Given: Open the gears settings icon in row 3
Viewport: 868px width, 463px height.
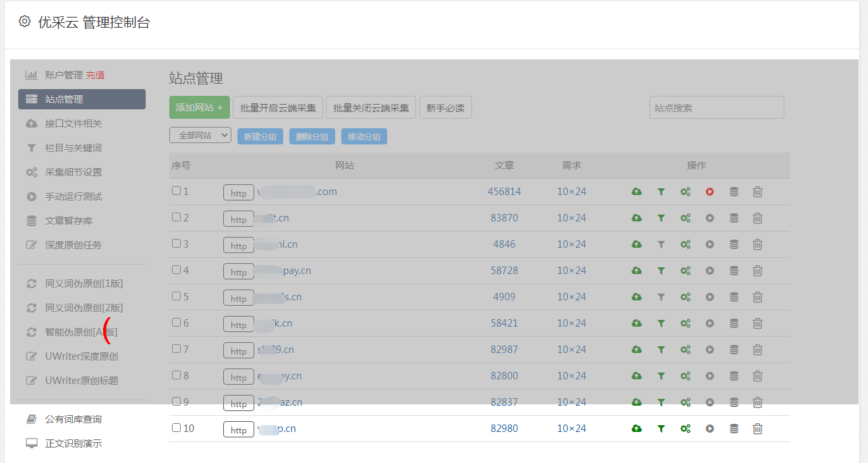Looking at the screenshot, I should tap(685, 244).
